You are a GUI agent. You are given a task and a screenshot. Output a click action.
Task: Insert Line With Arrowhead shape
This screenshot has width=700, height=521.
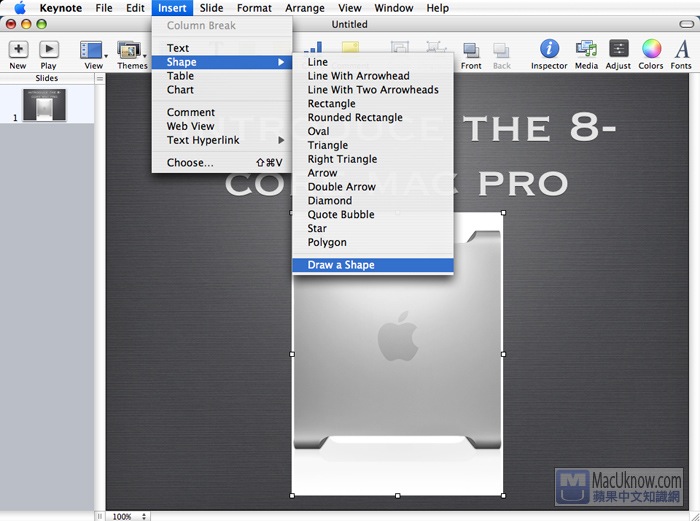tap(373, 76)
